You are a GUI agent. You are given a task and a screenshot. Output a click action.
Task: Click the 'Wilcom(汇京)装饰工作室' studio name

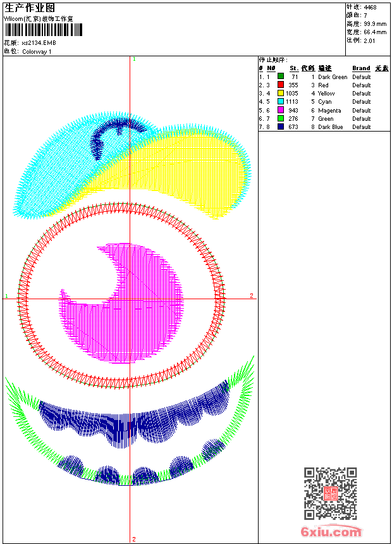pyautogui.click(x=39, y=19)
